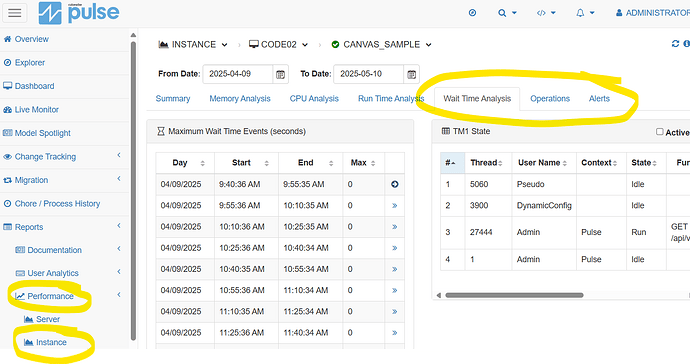
Task: Open the To Date calendar picker
Action: click(x=411, y=74)
